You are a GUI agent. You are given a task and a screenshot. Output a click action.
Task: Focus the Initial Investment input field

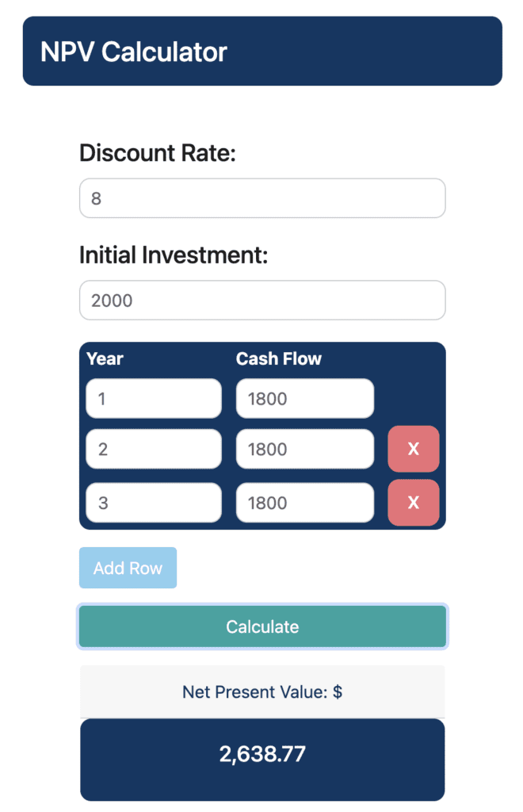click(262, 301)
